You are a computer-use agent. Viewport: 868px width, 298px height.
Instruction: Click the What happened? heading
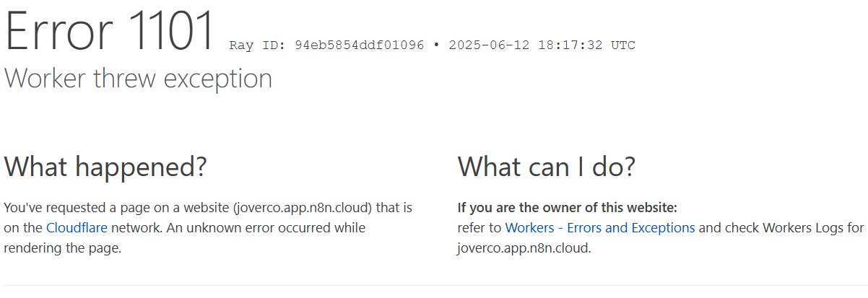105,167
